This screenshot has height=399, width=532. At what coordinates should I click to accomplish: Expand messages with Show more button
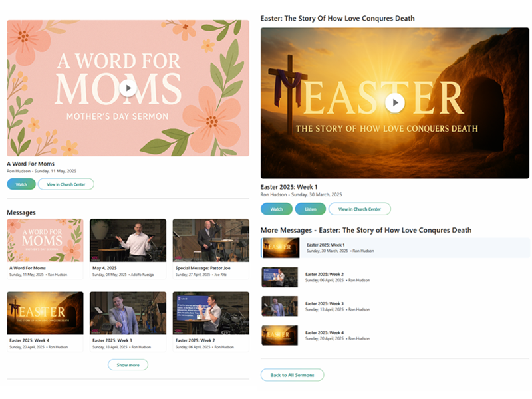tap(128, 365)
